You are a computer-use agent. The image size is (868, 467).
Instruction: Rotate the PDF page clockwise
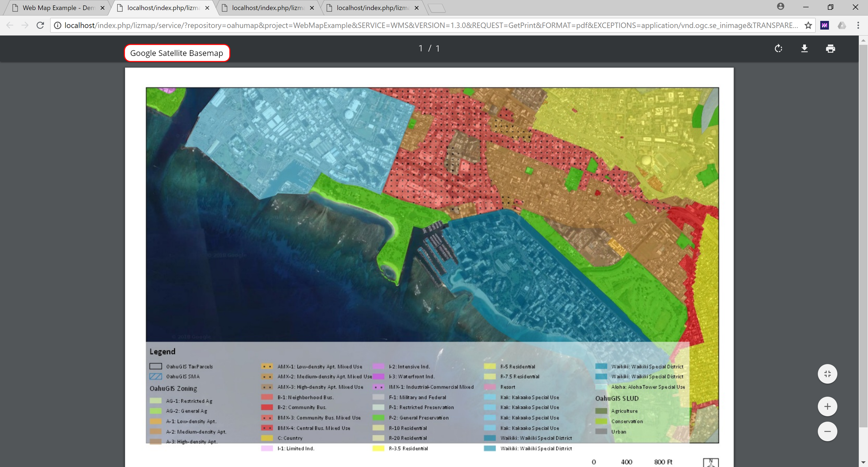778,49
